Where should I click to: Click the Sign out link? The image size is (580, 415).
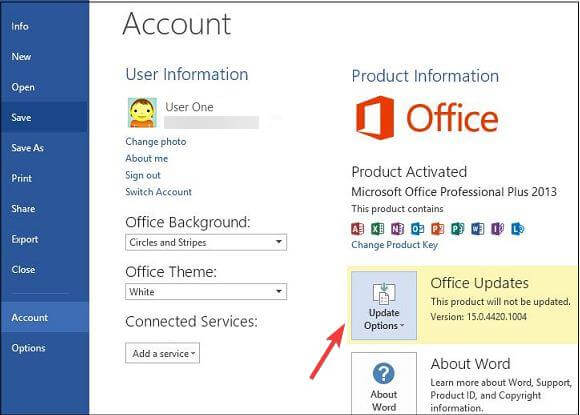coord(143,175)
